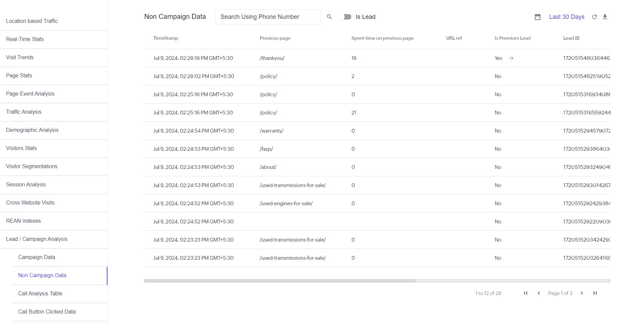Click the Page 1 of 3 indicator
This screenshot has width=644, height=328.
pos(560,293)
